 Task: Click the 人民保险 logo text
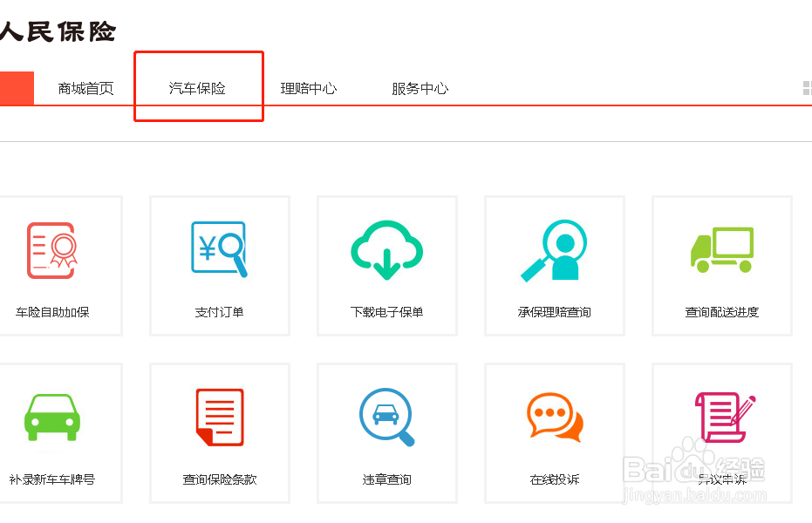click(58, 31)
